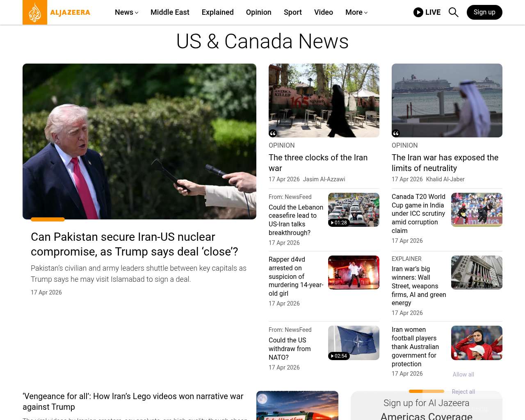Expand the More dropdown menu

356,12
